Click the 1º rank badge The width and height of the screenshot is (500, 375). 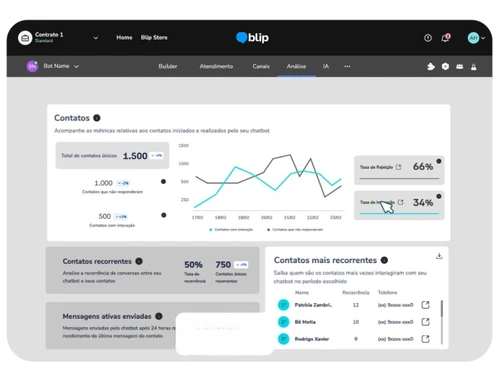[283, 305]
